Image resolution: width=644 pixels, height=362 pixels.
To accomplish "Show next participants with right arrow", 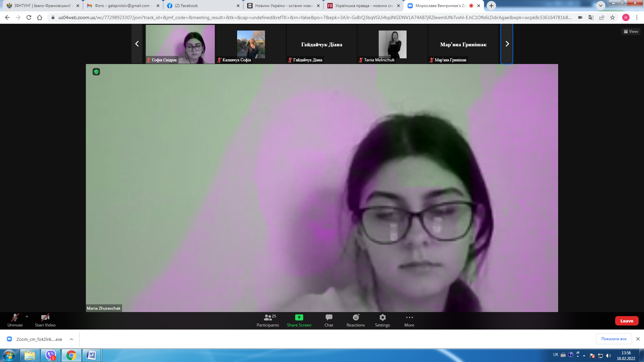I will [x=507, y=44].
